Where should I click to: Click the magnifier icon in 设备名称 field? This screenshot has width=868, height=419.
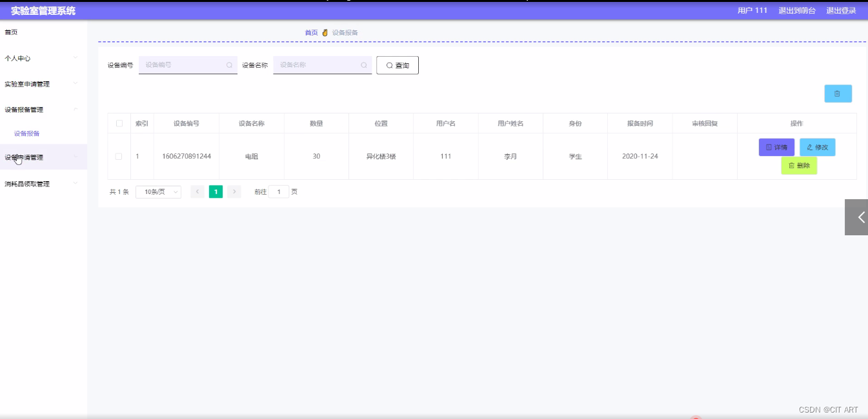point(363,65)
